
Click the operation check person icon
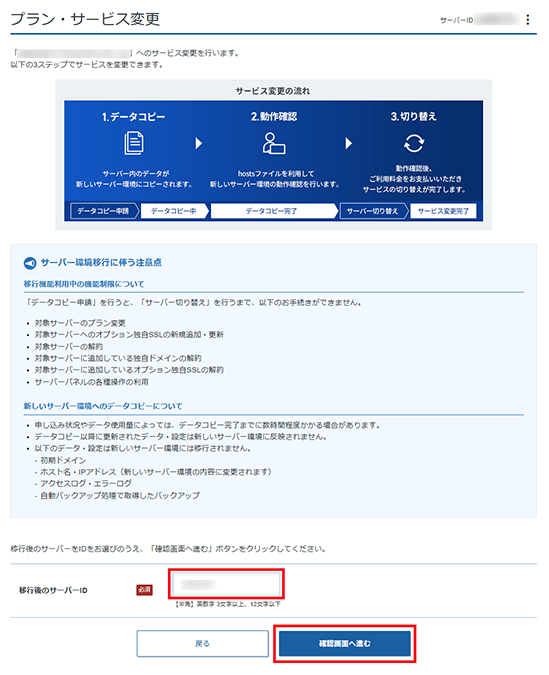tap(274, 143)
